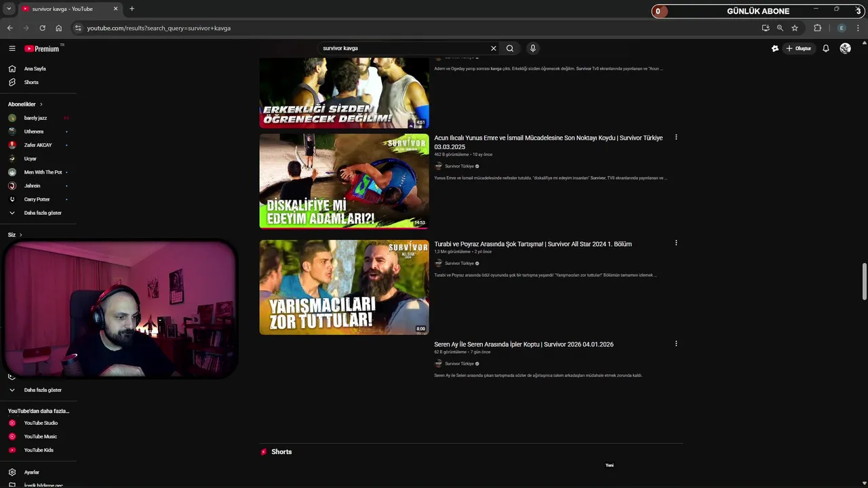Play YARIŞMACILARI ZOR TUTTULAR thumbnail
Viewport: 868px width, 488px height.
344,287
